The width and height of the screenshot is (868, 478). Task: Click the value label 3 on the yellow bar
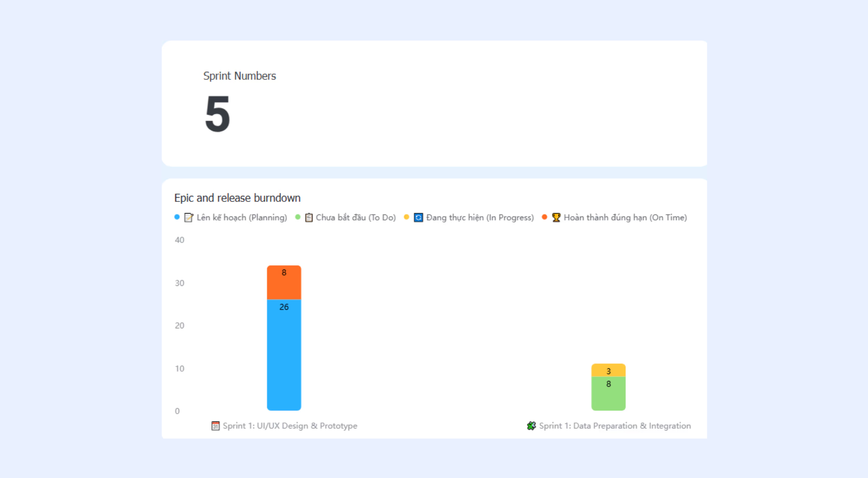tap(608, 371)
